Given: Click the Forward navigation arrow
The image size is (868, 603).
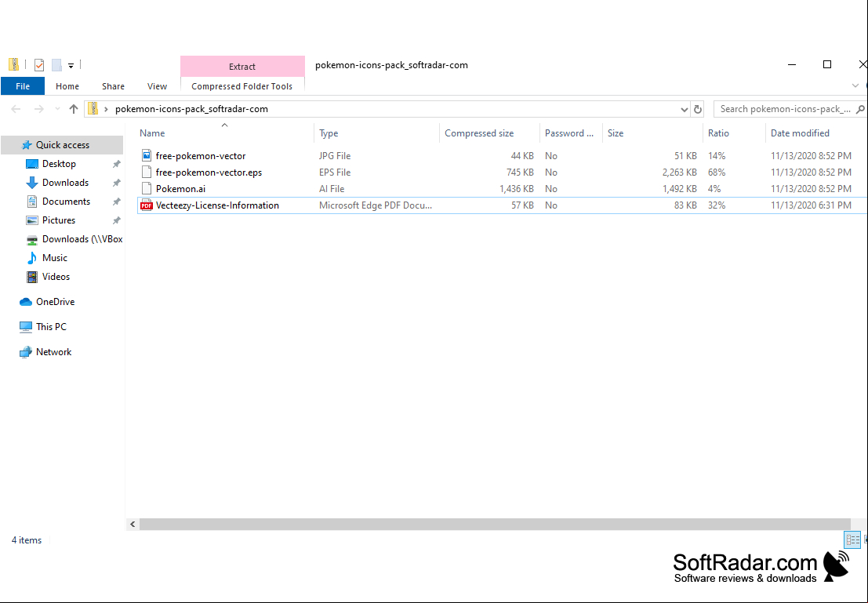Looking at the screenshot, I should click(38, 109).
